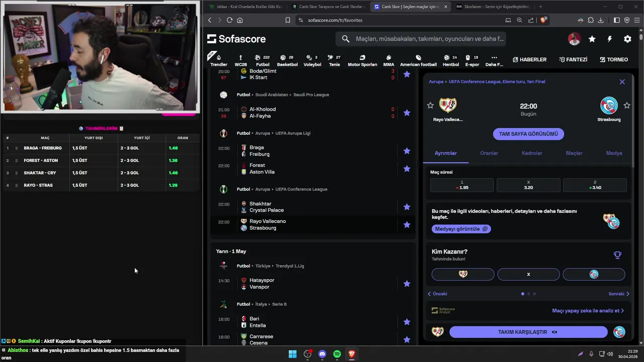
Task: Select the MMA sport icon
Action: (388, 59)
